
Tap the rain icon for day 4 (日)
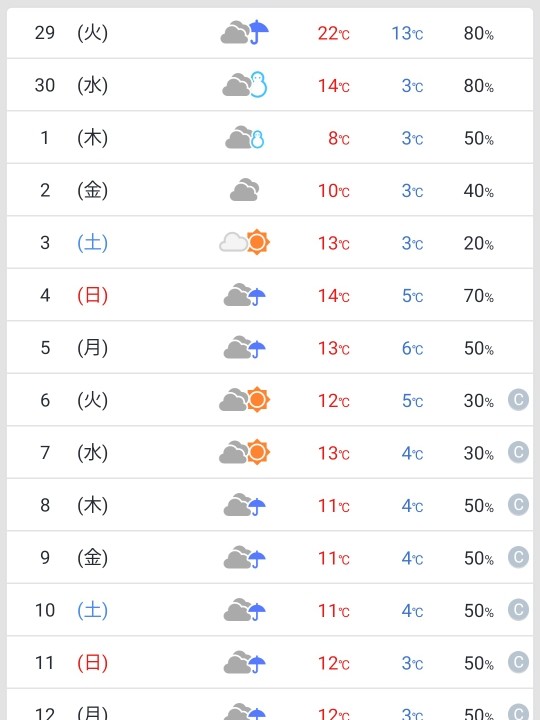pyautogui.click(x=245, y=295)
